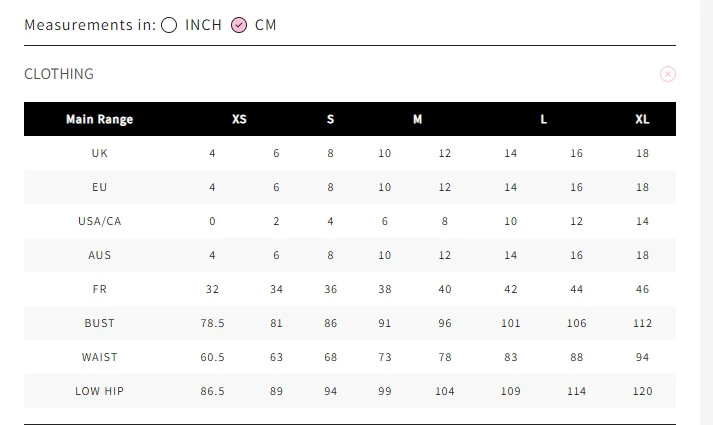
Task: Click the BUST row label
Action: [x=99, y=323]
